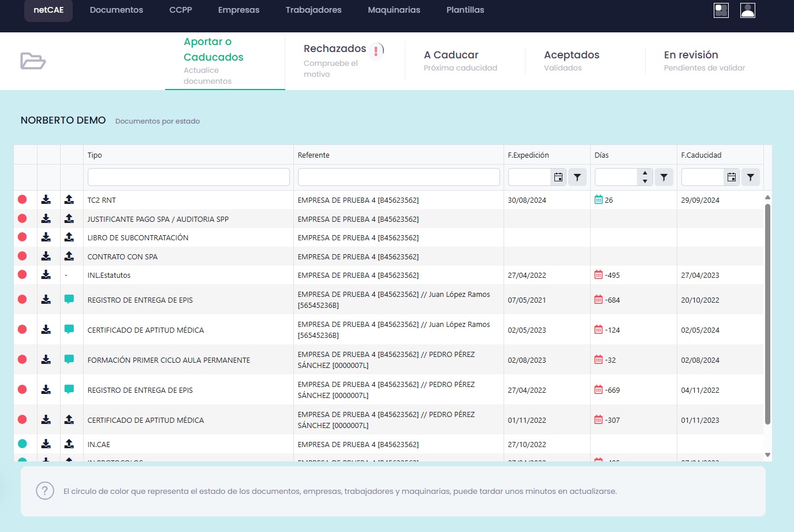Open the user profile icon
This screenshot has height=532, width=794.
pyautogui.click(x=748, y=10)
